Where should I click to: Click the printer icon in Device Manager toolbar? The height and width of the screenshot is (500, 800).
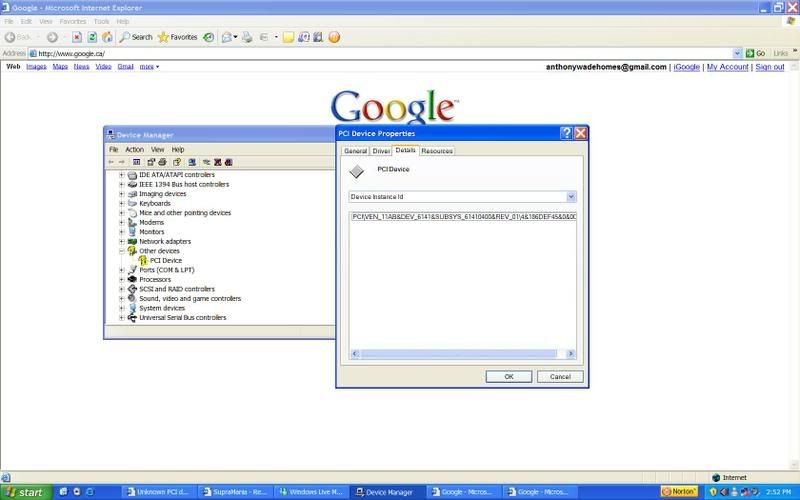(x=162, y=162)
